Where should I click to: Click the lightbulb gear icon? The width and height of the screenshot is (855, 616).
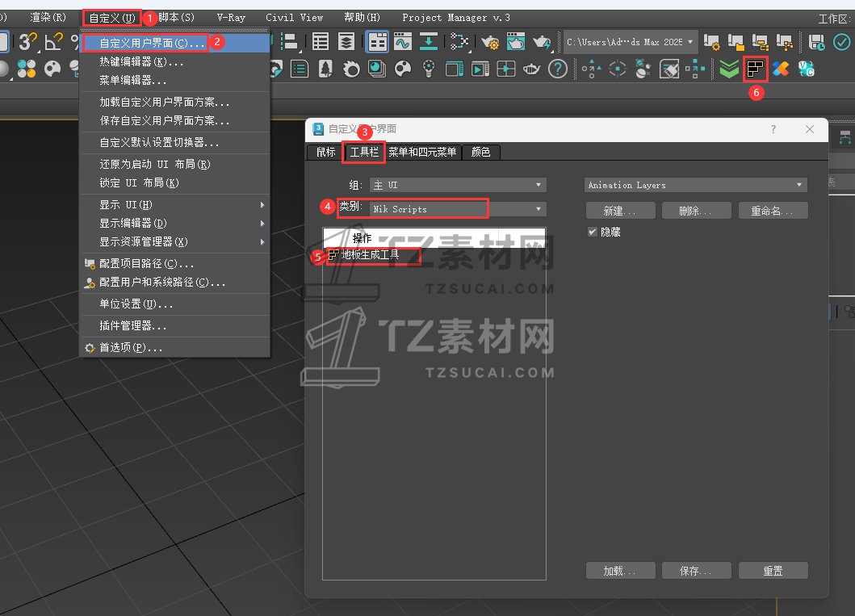[x=429, y=69]
